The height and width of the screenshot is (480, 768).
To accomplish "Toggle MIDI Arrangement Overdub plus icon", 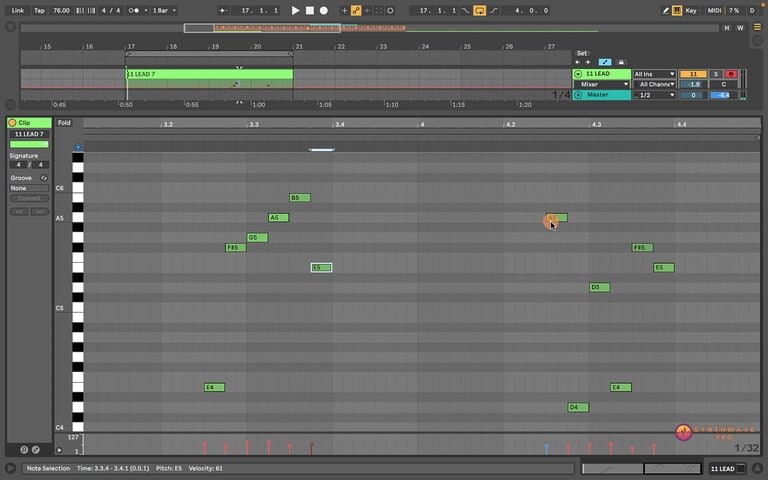I will [x=344, y=10].
